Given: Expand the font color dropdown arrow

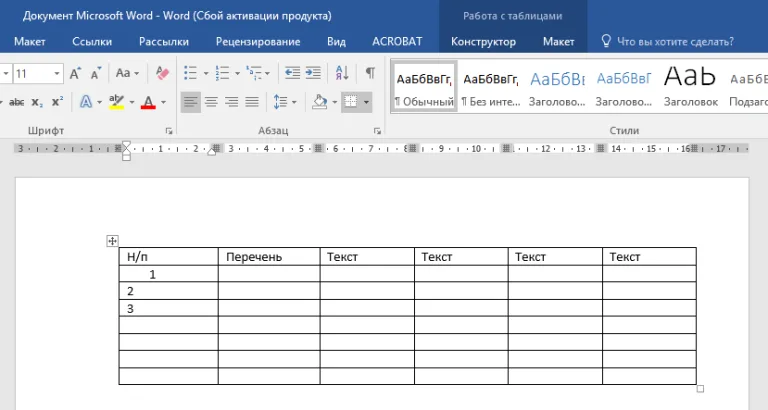Looking at the screenshot, I should pyautogui.click(x=163, y=103).
